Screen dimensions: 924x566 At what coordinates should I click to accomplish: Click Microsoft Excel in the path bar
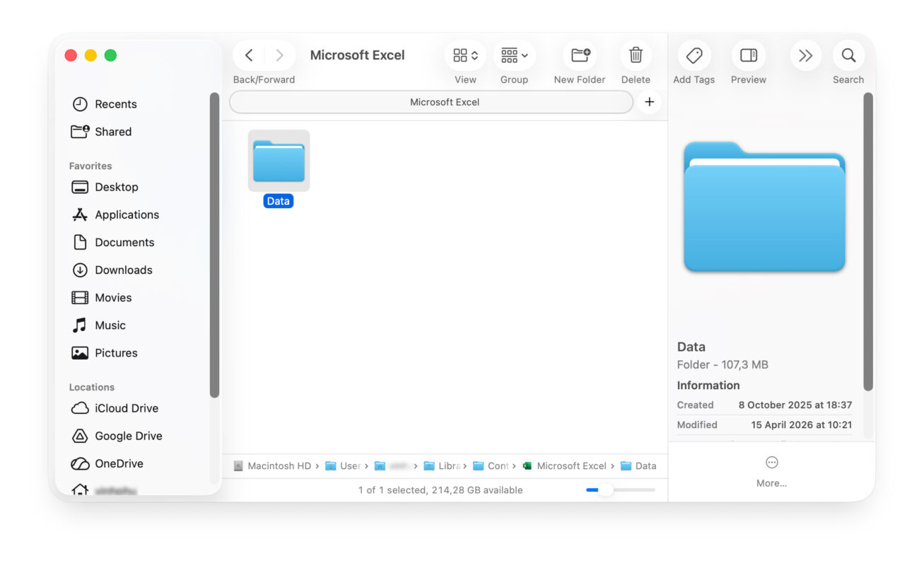(x=564, y=466)
